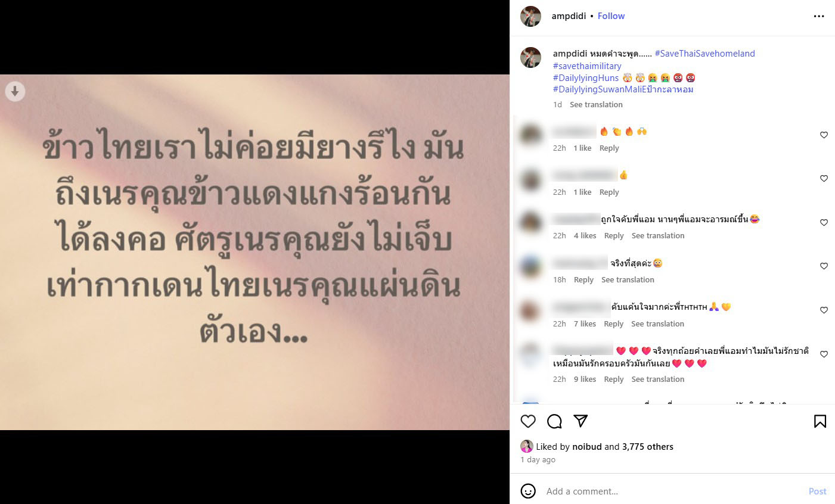Screen dimensions: 835x504
Task: Like the fire emoji comment
Action: 824,135
